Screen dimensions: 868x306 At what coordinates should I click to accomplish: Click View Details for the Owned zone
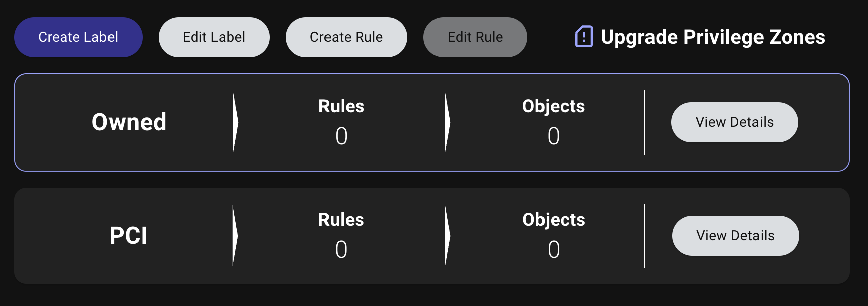(734, 122)
